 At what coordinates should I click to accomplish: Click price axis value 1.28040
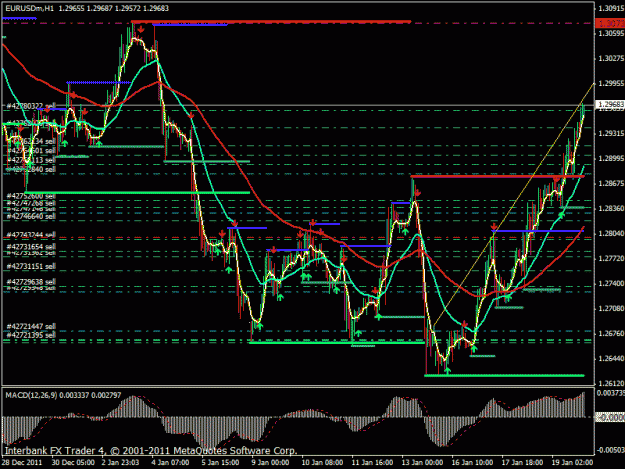click(x=611, y=234)
